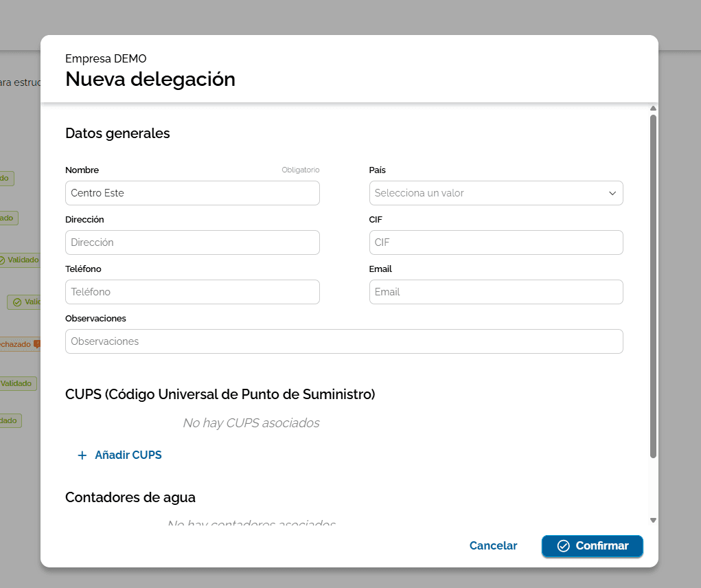Click the "Nueva delegación" heading

pyautogui.click(x=150, y=79)
